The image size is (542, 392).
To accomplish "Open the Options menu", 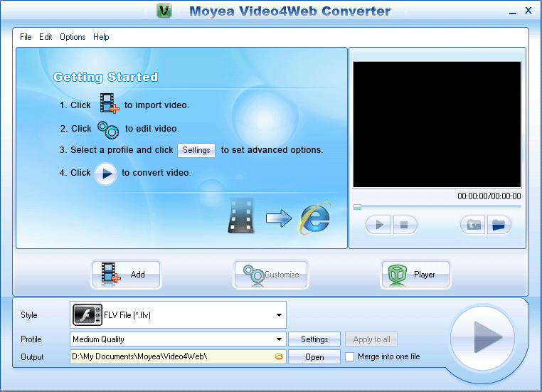I will [73, 37].
